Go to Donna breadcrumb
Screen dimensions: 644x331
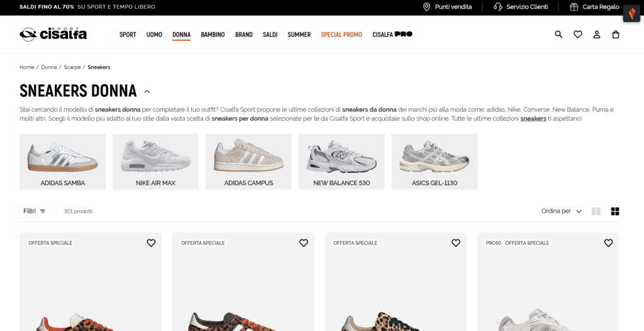[x=49, y=67]
